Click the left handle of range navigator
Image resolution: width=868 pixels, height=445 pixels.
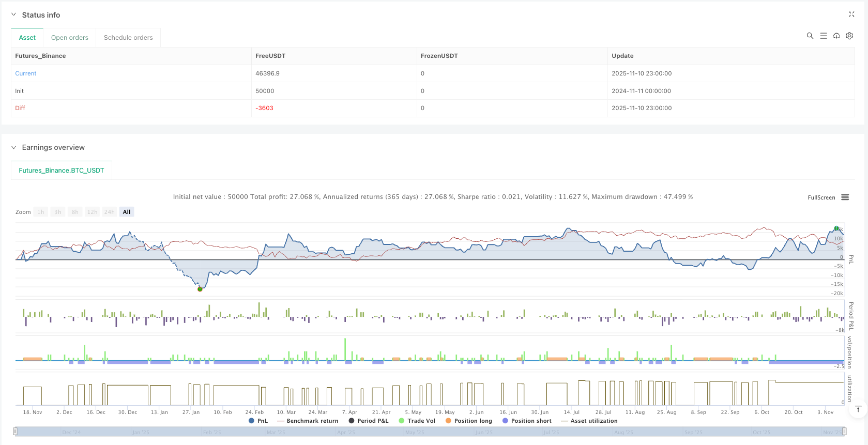16,431
